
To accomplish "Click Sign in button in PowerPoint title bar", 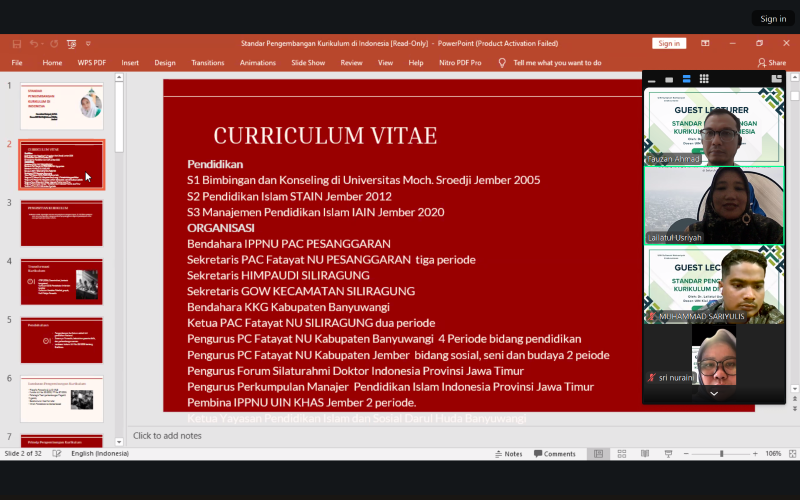I will tap(669, 44).
